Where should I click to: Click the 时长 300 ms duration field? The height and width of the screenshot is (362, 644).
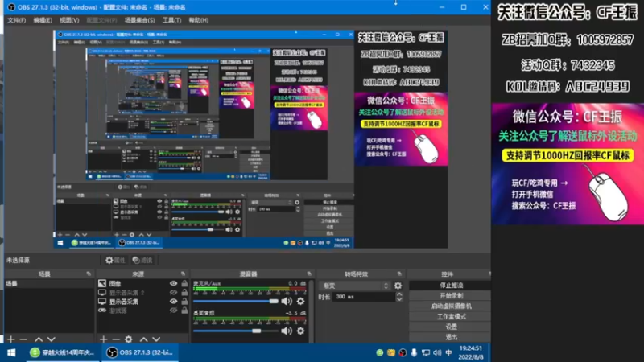[x=364, y=296]
